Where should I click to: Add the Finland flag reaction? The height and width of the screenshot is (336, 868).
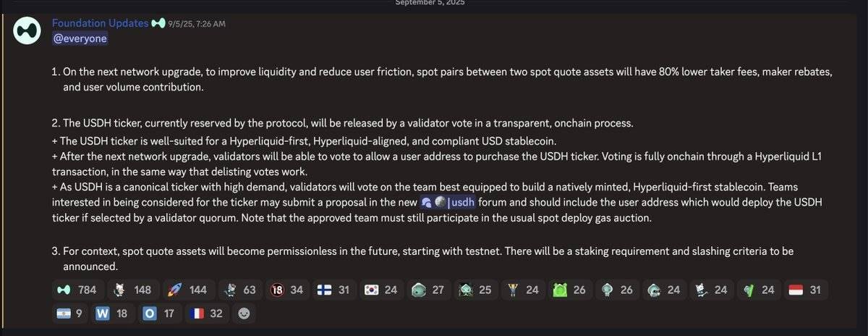coord(333,290)
